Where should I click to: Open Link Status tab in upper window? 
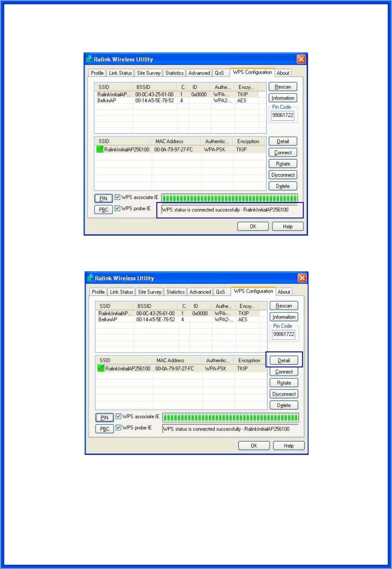(120, 73)
